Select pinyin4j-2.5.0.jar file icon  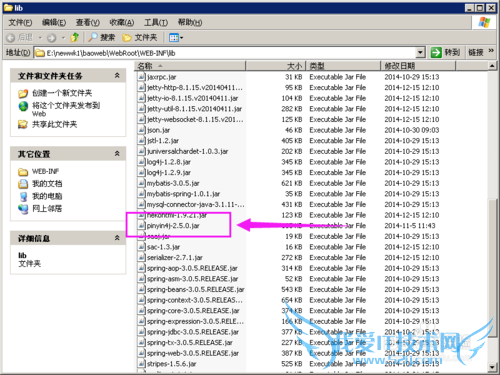coord(142,226)
